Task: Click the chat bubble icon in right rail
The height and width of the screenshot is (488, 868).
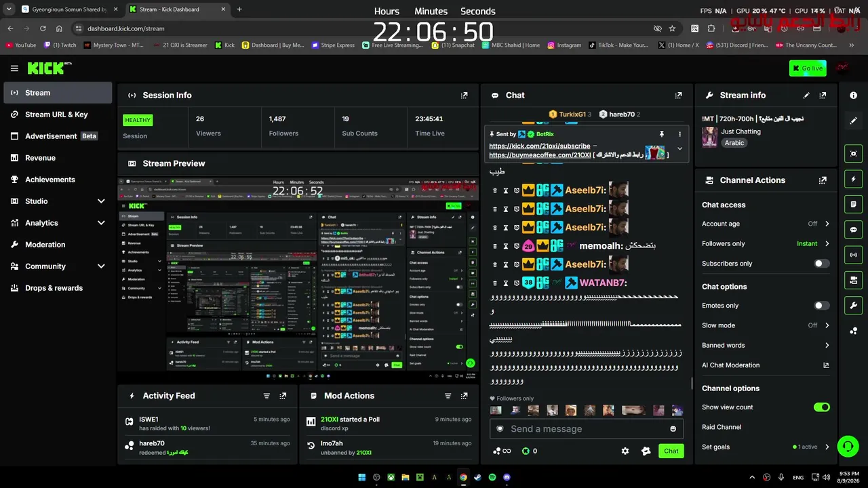Action: pyautogui.click(x=854, y=230)
